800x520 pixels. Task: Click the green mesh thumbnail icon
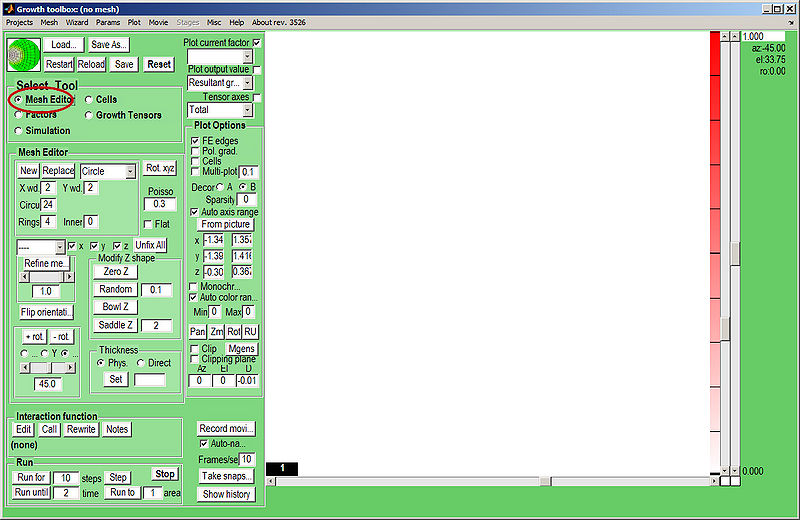tap(23, 55)
